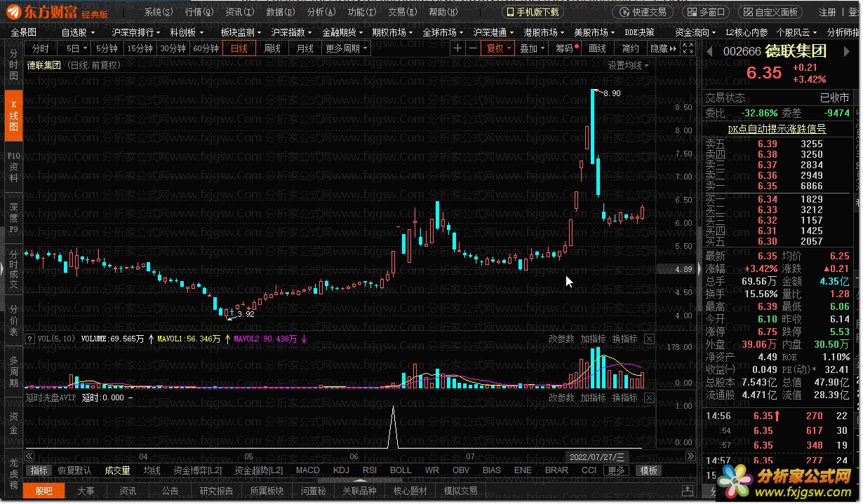Open the VOL indicator help question mark
The image size is (863, 504).
point(30,339)
